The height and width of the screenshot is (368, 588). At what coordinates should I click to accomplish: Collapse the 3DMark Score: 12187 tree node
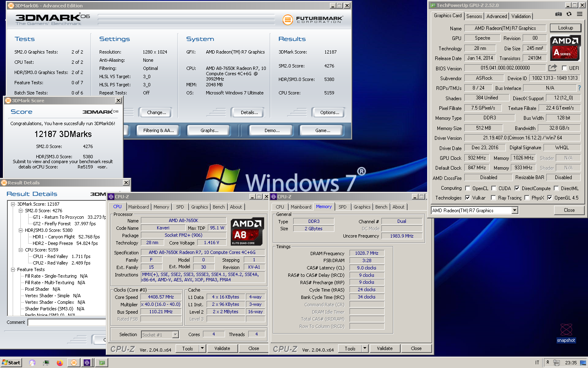[13, 204]
